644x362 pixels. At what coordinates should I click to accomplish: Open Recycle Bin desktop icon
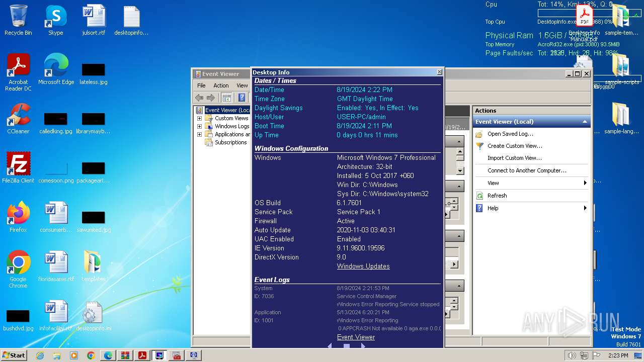pyautogui.click(x=18, y=20)
